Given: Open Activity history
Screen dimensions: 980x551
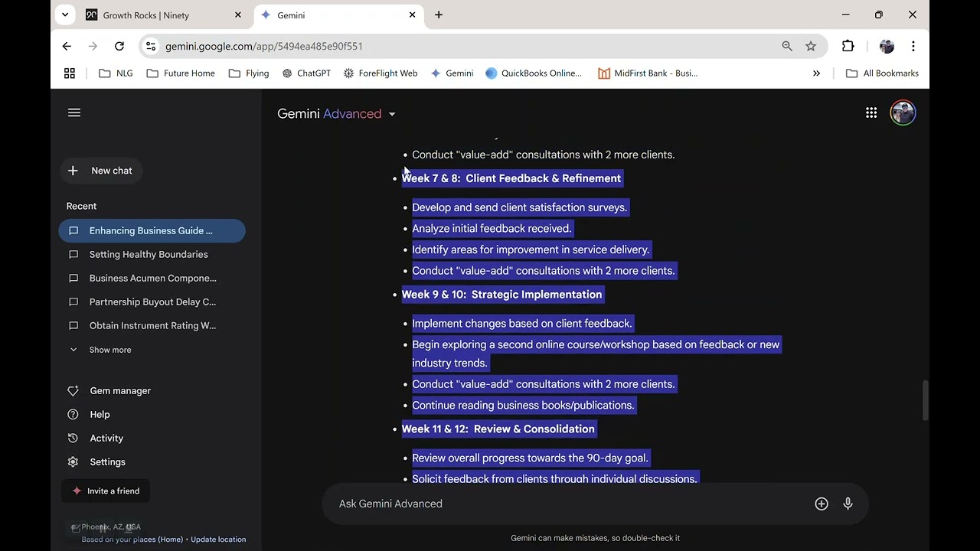Looking at the screenshot, I should pos(96,438).
